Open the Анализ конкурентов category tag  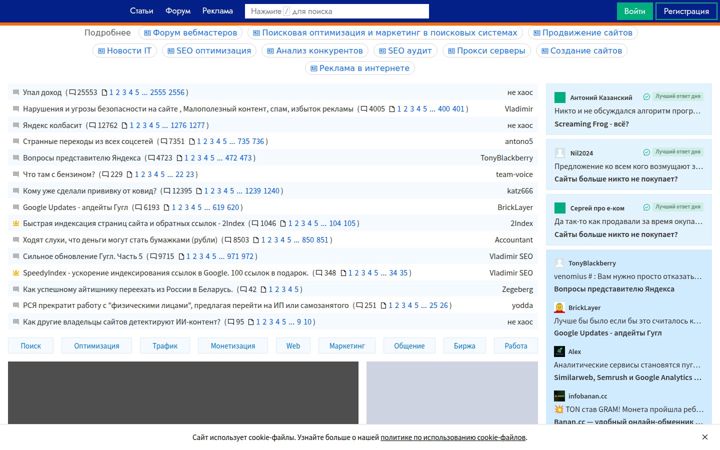coord(315,51)
